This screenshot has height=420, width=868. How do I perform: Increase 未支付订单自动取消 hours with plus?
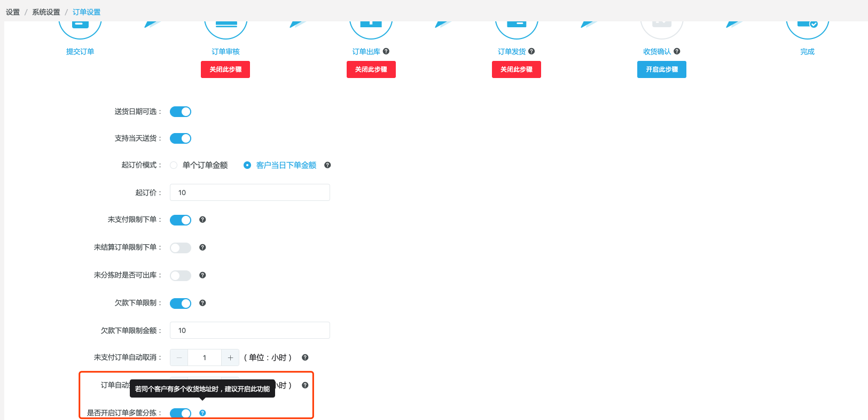[230, 357]
